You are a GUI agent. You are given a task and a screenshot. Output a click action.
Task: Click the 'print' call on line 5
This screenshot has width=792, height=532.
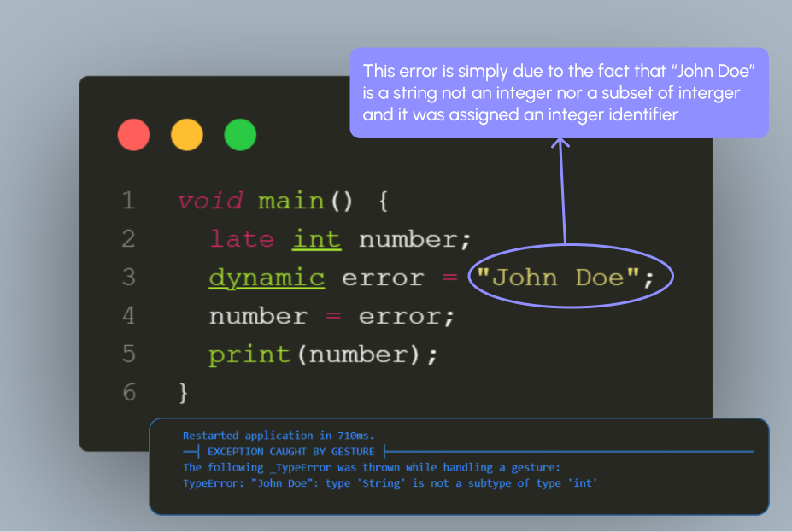(x=249, y=355)
